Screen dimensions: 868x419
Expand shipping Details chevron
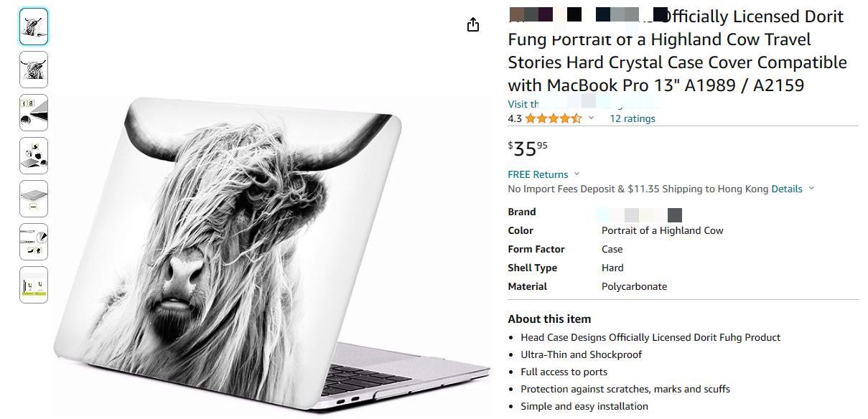811,189
